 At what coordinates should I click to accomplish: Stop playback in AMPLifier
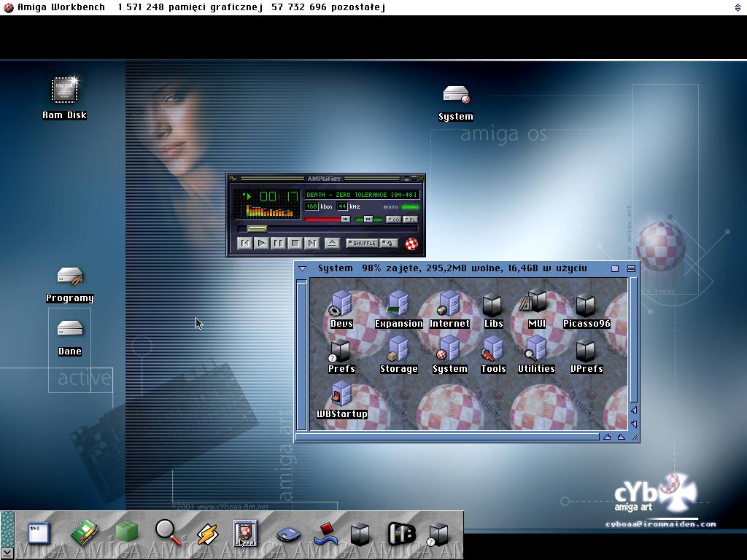point(295,244)
